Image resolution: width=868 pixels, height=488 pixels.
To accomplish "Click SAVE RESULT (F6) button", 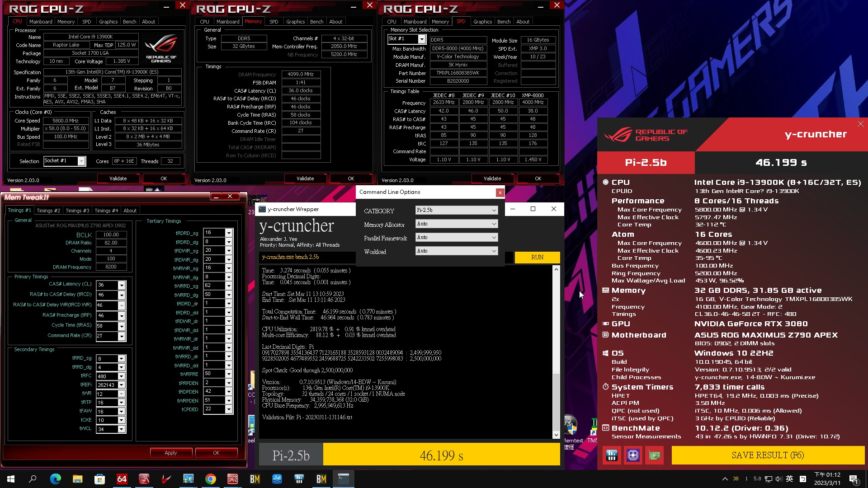I will pos(768,455).
